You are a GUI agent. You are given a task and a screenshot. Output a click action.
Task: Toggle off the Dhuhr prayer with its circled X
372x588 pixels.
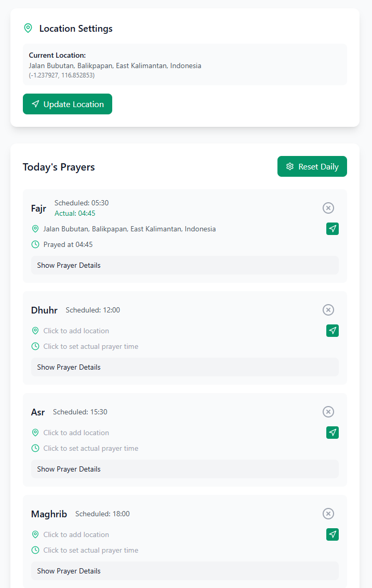[x=328, y=310]
